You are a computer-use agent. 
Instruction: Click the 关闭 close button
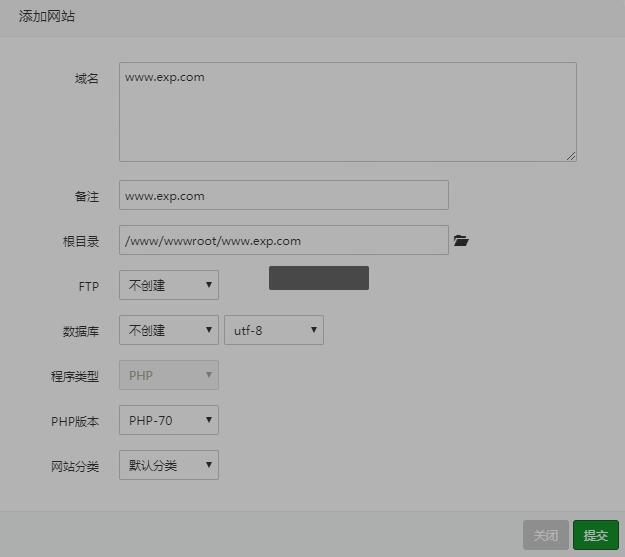click(546, 535)
